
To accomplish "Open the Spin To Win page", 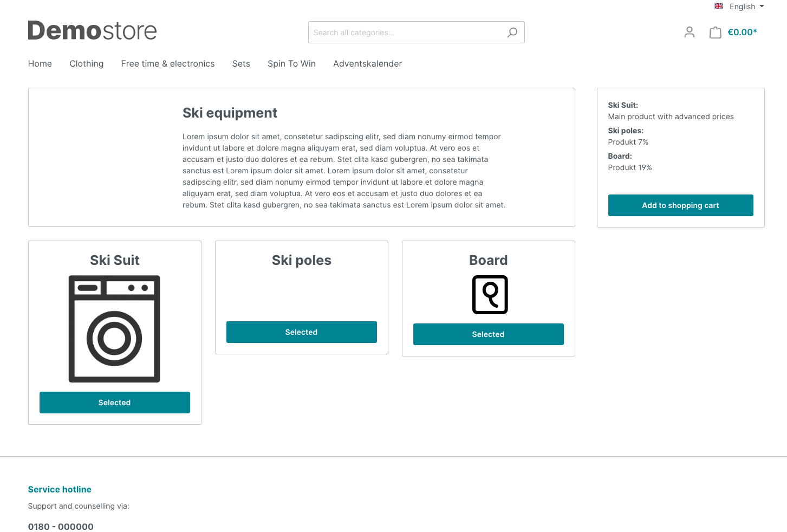I will tap(291, 64).
